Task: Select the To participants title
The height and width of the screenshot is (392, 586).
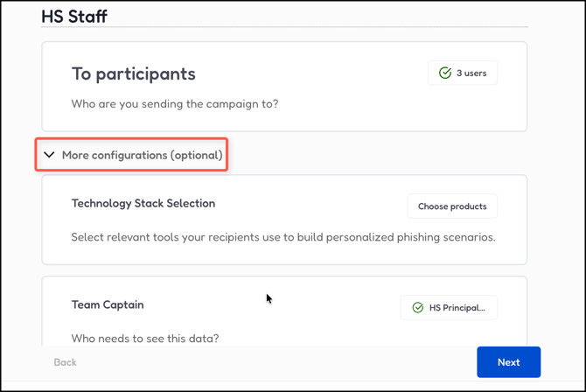Action: click(133, 74)
